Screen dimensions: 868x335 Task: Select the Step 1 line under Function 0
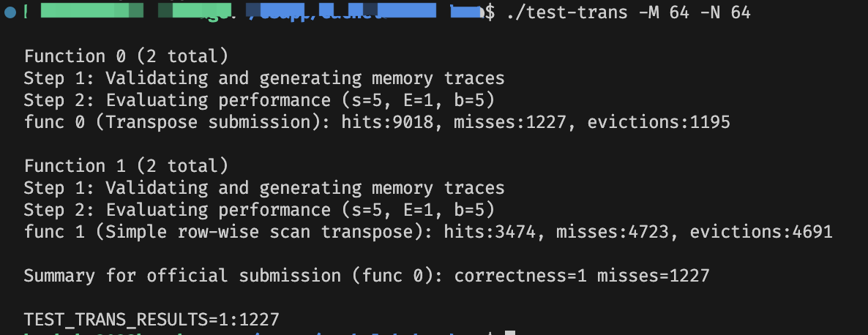click(x=263, y=78)
